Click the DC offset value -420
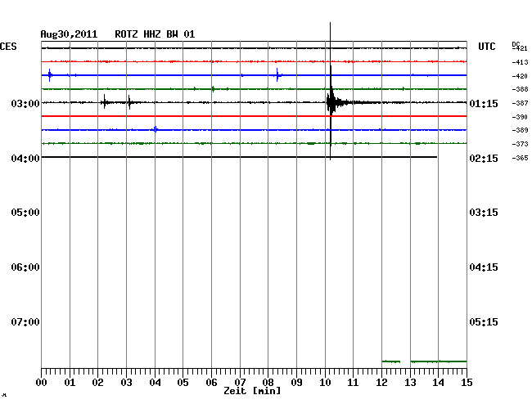 click(x=520, y=76)
